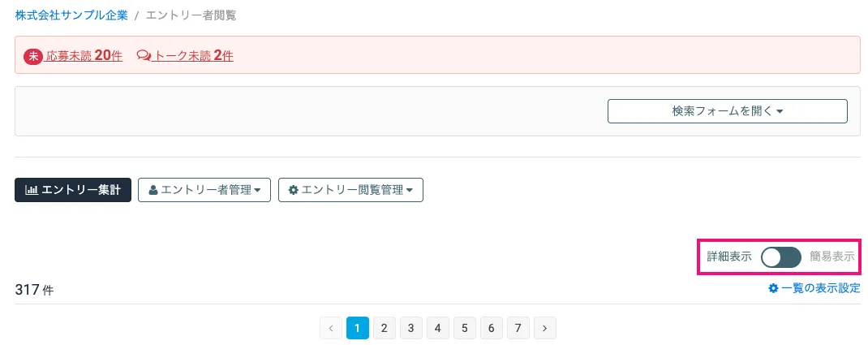This screenshot has height=345, width=868.
Task: Click the 株式会社サンプル企業 breadcrumb link
Action: (71, 15)
